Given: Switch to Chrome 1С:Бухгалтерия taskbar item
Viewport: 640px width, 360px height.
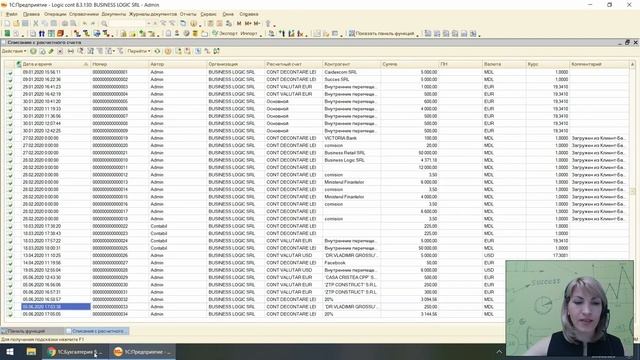Looking at the screenshot, I should (75, 352).
